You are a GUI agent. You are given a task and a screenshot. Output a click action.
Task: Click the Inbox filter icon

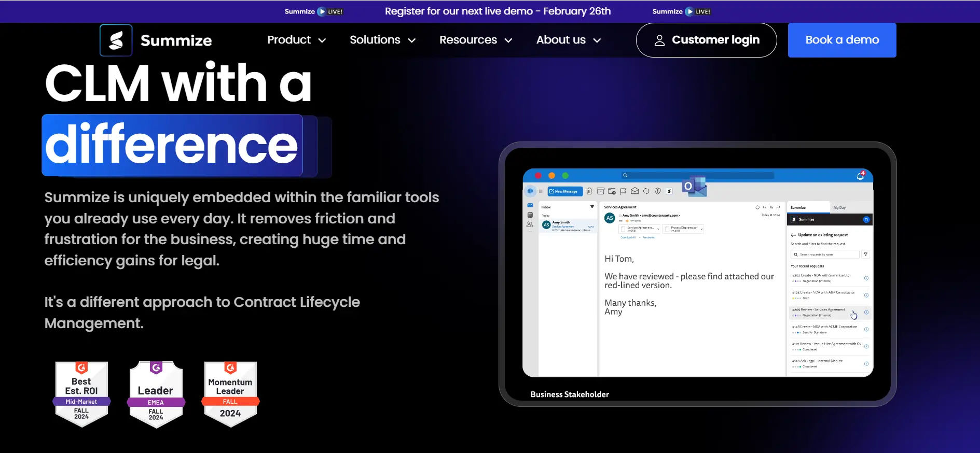592,207
